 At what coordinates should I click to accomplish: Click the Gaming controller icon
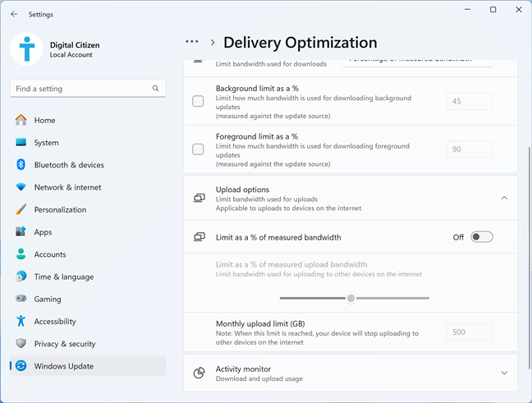21,299
